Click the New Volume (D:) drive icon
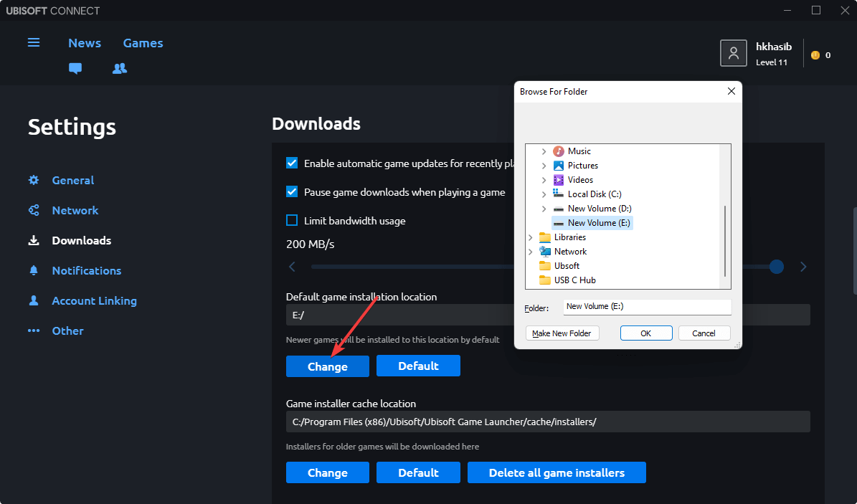 click(x=559, y=209)
